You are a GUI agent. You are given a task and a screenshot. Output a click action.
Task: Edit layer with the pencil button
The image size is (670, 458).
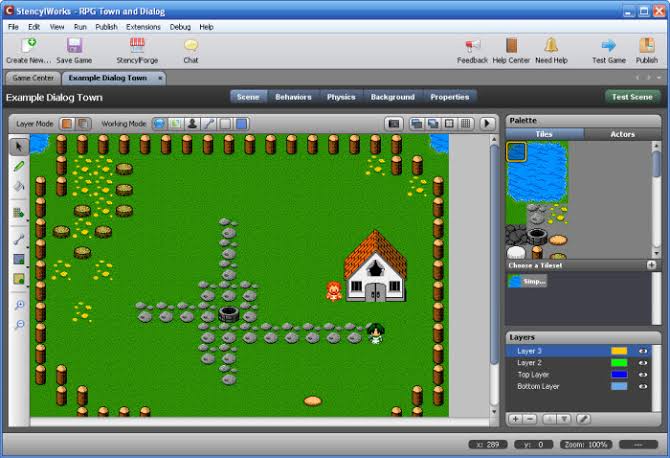[584, 419]
